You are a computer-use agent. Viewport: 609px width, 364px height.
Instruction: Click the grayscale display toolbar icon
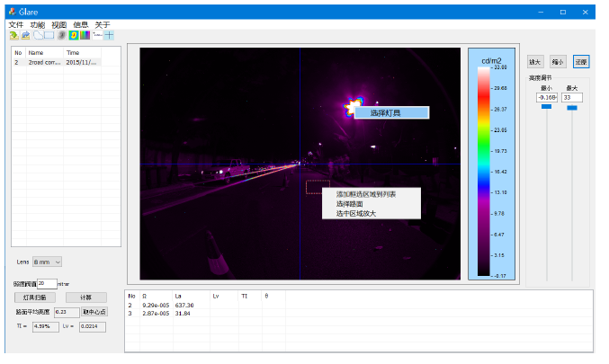[x=61, y=35]
